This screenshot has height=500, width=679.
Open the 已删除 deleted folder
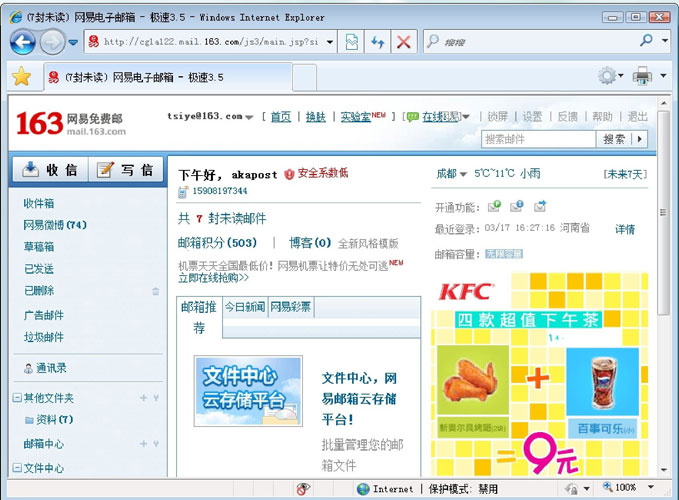39,290
